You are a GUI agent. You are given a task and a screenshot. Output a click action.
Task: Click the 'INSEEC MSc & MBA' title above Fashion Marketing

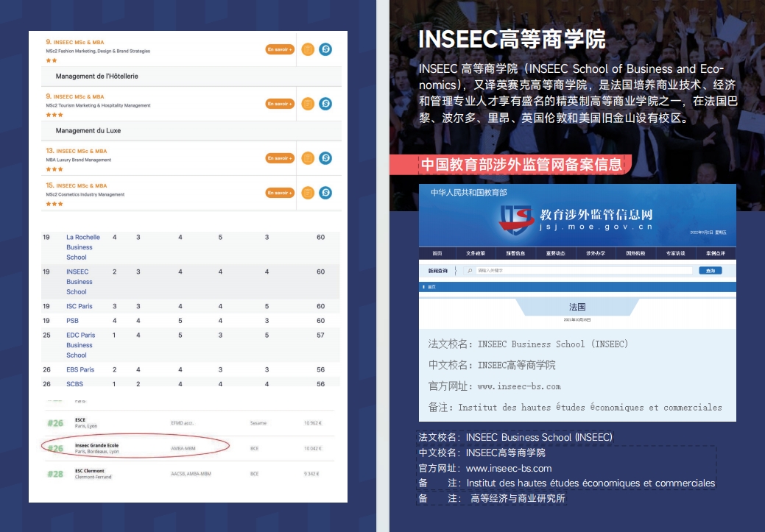click(74, 42)
